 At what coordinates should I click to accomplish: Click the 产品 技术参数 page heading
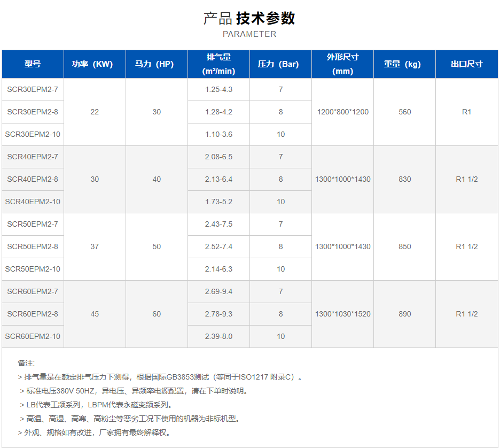(x=249, y=18)
